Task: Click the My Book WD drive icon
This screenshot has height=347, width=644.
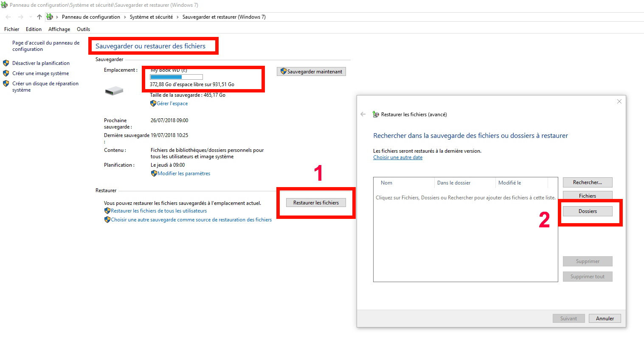Action: [x=114, y=90]
